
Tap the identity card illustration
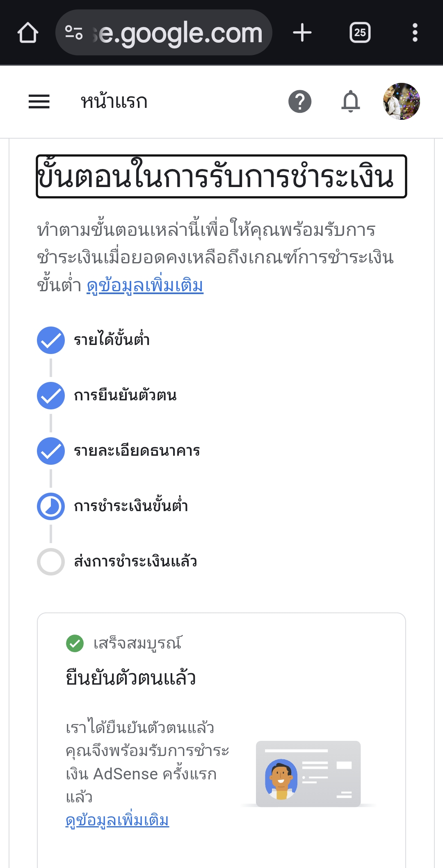pos(308,774)
